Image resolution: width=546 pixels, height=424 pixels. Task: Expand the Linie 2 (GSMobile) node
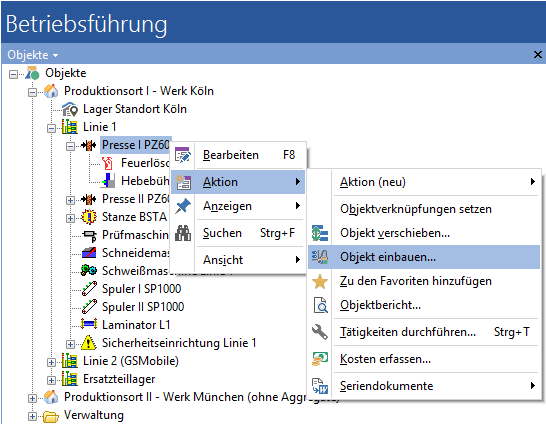click(51, 362)
